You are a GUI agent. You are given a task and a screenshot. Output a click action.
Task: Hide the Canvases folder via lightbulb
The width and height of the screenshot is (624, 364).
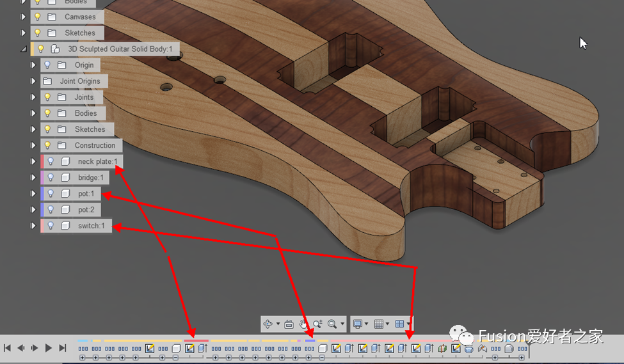(x=38, y=17)
